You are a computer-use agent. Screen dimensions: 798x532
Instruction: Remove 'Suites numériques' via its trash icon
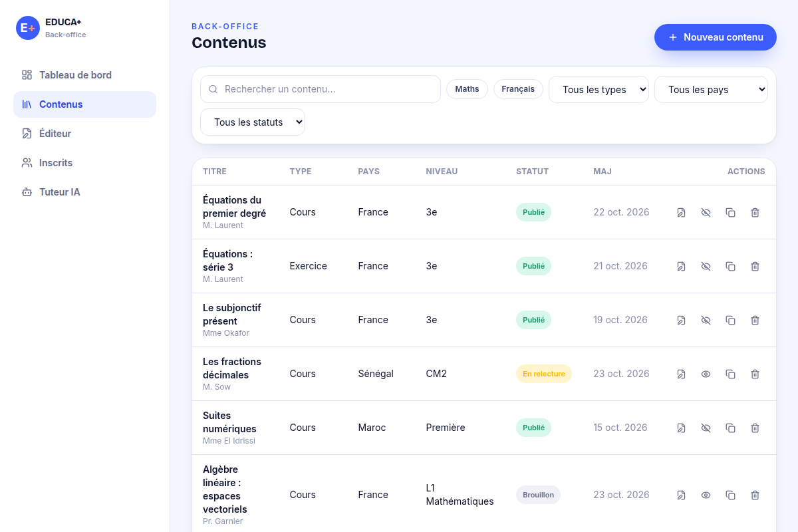755,428
